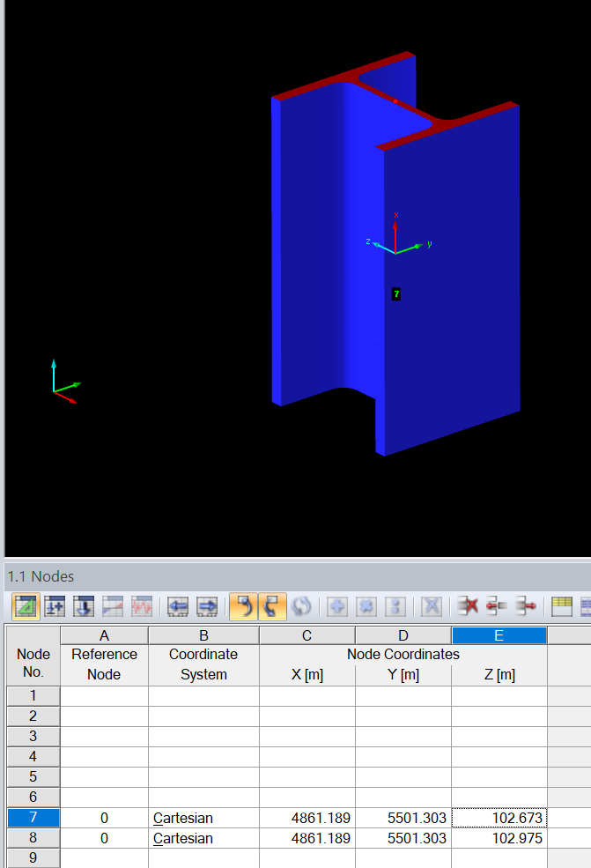Image resolution: width=591 pixels, height=868 pixels.
Task: Click the red X delete row icon
Action: tap(469, 606)
